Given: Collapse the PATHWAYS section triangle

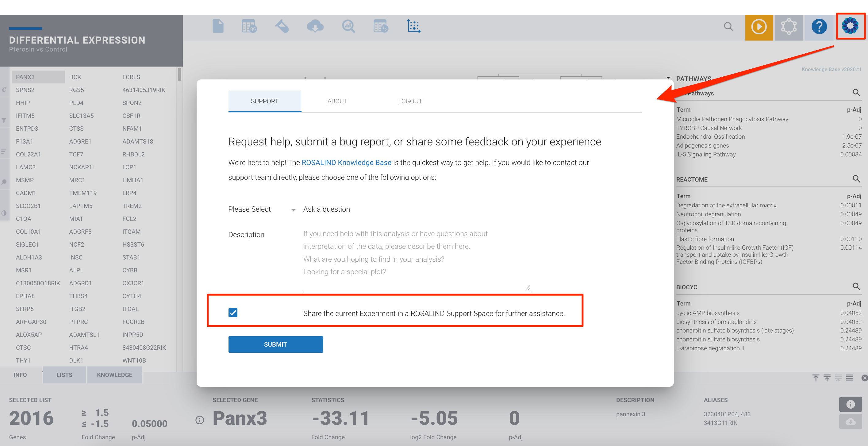Looking at the screenshot, I should point(668,78).
